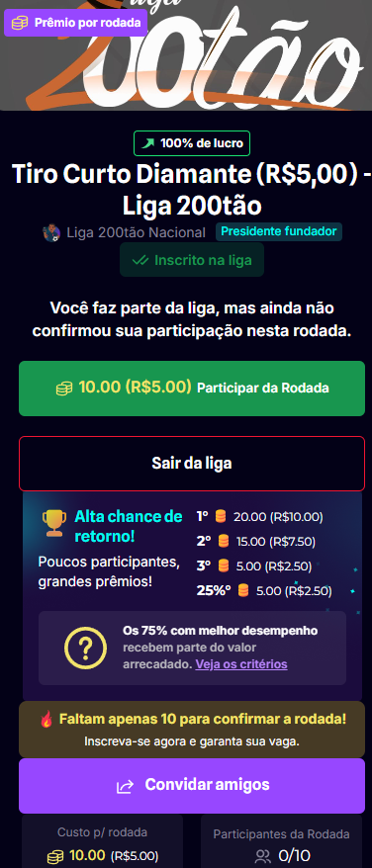Click the share icon on Convidar amigos

[125, 786]
